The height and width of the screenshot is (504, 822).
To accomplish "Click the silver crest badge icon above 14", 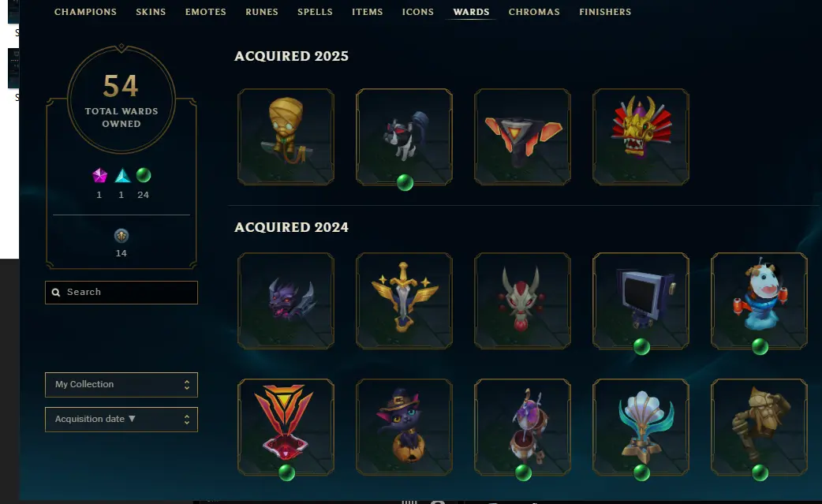I will coord(121,236).
